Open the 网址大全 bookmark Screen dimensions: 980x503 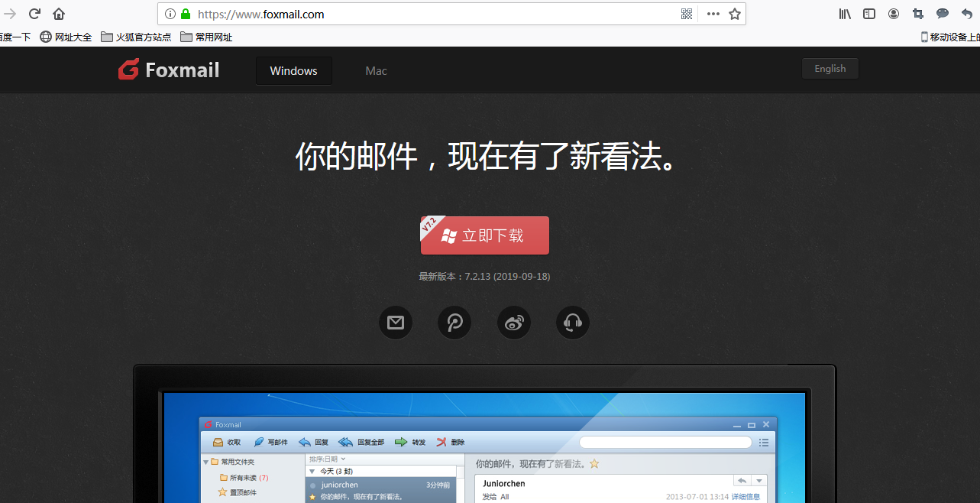pyautogui.click(x=66, y=37)
